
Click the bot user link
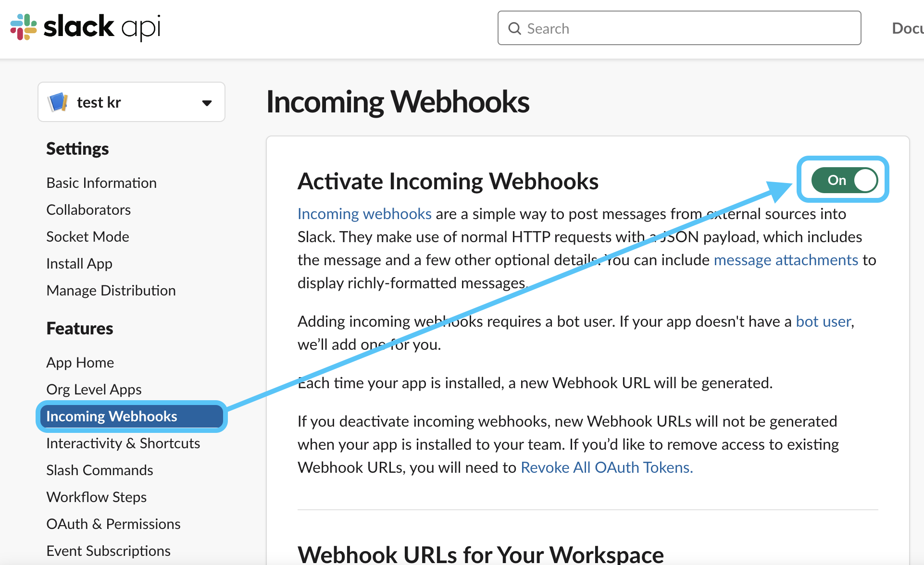click(x=824, y=321)
